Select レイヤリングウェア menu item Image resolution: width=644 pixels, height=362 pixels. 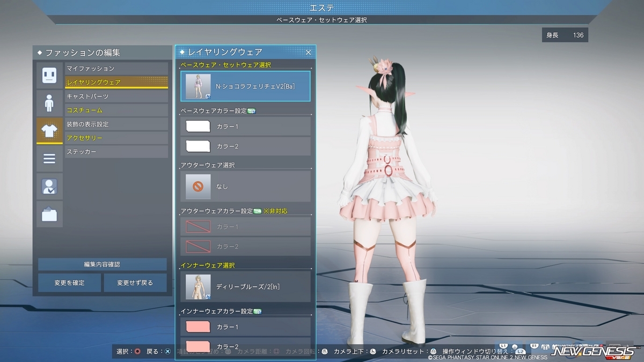point(116,83)
